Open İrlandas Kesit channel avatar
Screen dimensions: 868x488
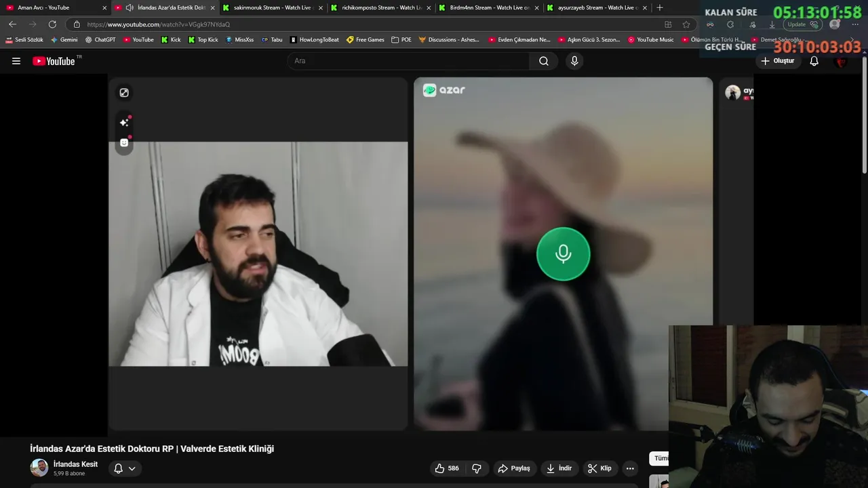(x=39, y=468)
